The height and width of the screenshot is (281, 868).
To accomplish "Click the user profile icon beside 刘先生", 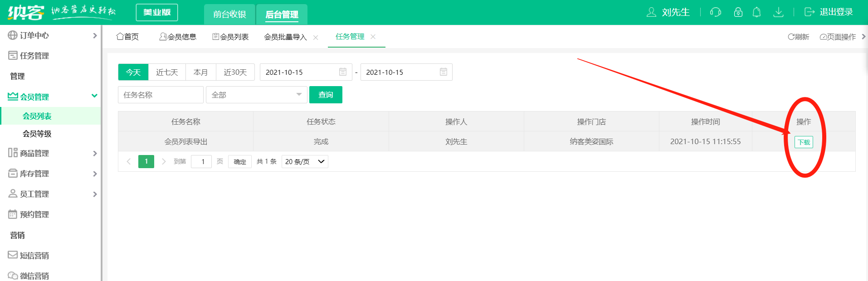I will pos(651,12).
